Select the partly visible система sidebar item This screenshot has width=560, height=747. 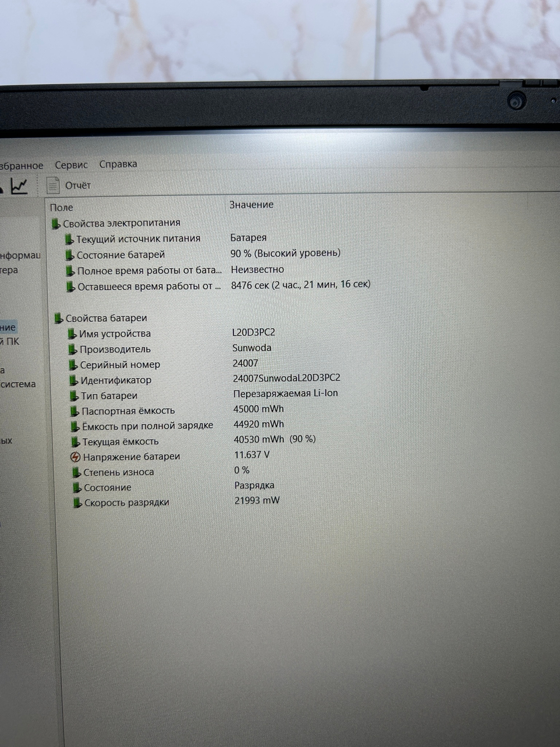click(18, 384)
